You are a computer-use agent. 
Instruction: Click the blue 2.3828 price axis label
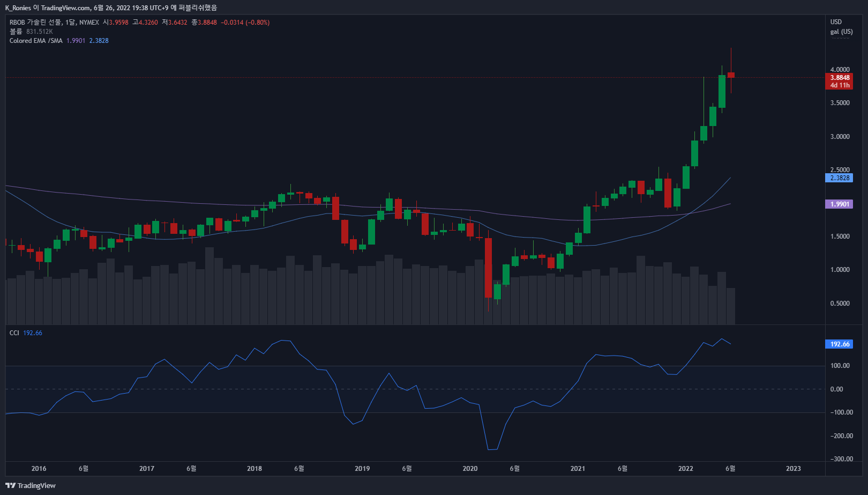coord(840,178)
